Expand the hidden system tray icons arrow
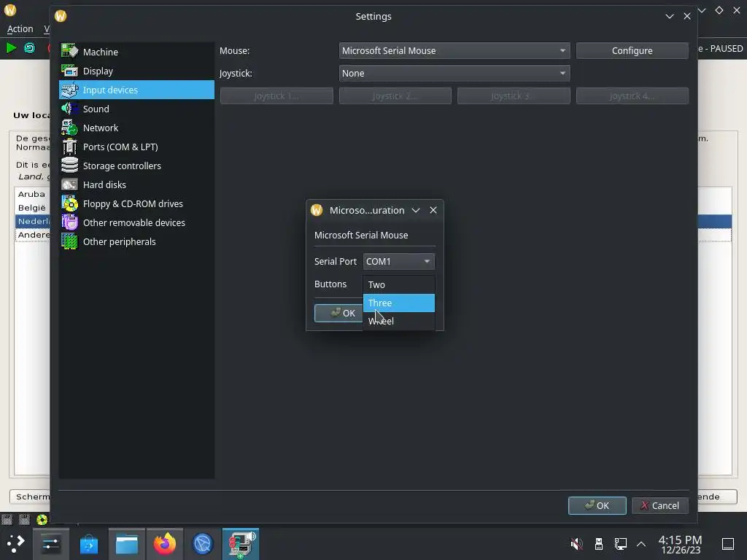747x560 pixels. click(x=641, y=544)
